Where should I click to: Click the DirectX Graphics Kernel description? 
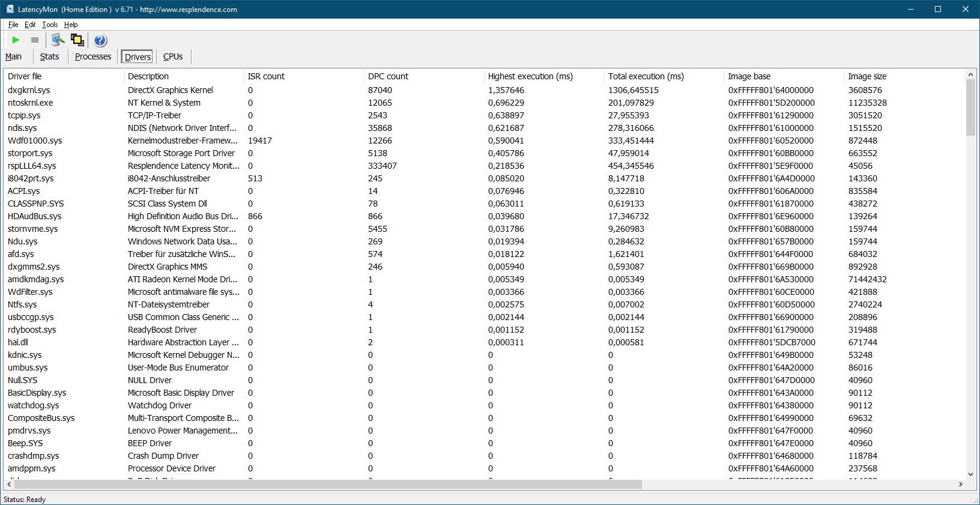point(171,90)
